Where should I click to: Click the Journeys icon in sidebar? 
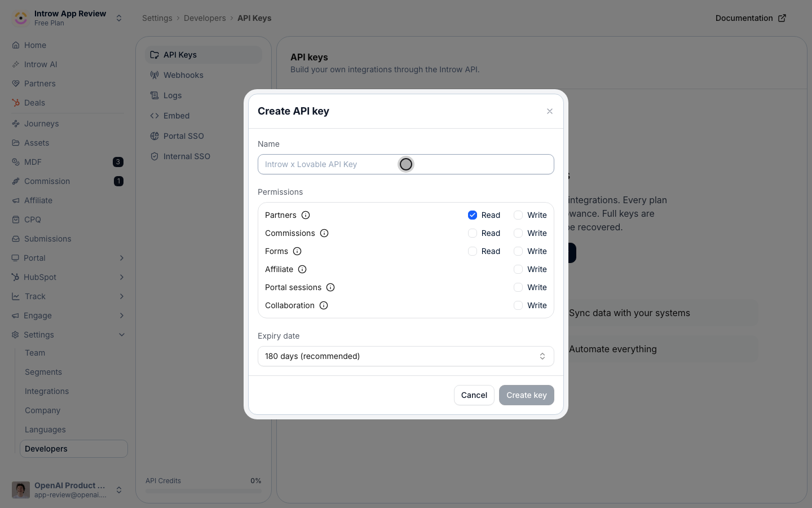point(16,124)
